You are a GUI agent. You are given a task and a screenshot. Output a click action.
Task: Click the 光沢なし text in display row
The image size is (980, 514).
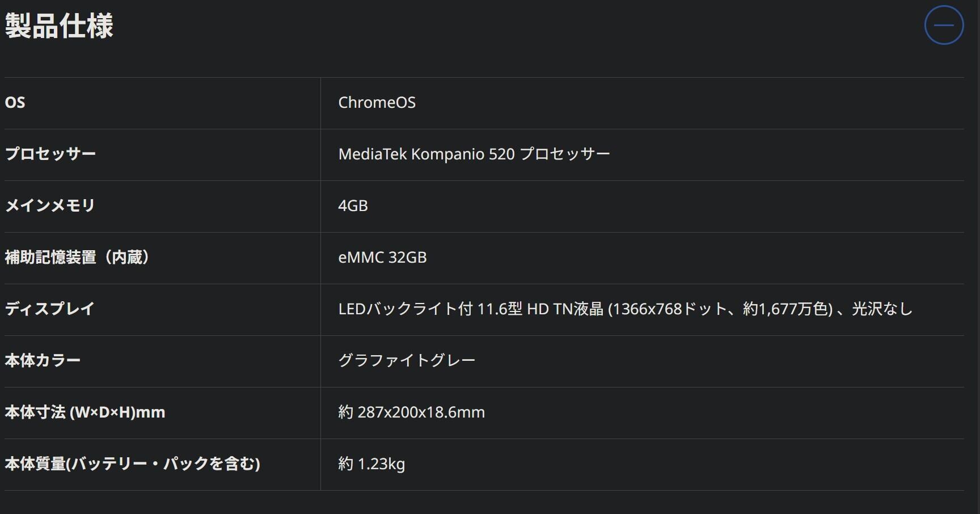(x=882, y=309)
